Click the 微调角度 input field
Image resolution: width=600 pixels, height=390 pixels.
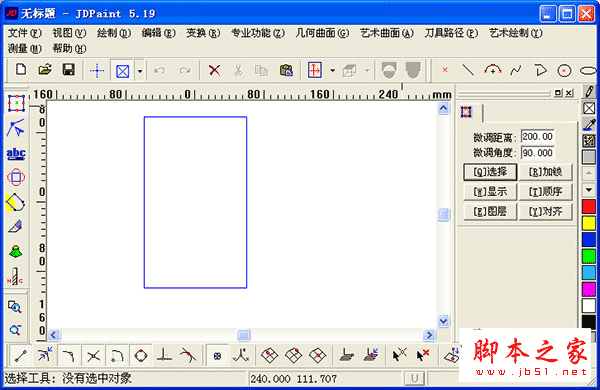click(537, 153)
